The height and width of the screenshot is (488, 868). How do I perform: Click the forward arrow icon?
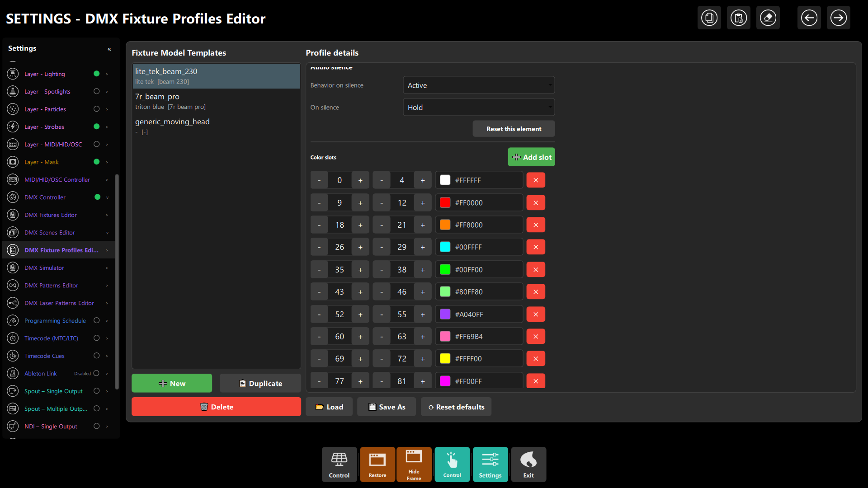[x=839, y=18]
